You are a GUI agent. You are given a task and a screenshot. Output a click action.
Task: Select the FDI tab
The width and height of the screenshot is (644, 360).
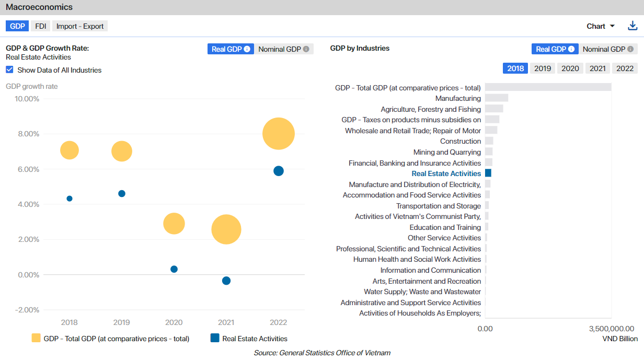(41, 26)
